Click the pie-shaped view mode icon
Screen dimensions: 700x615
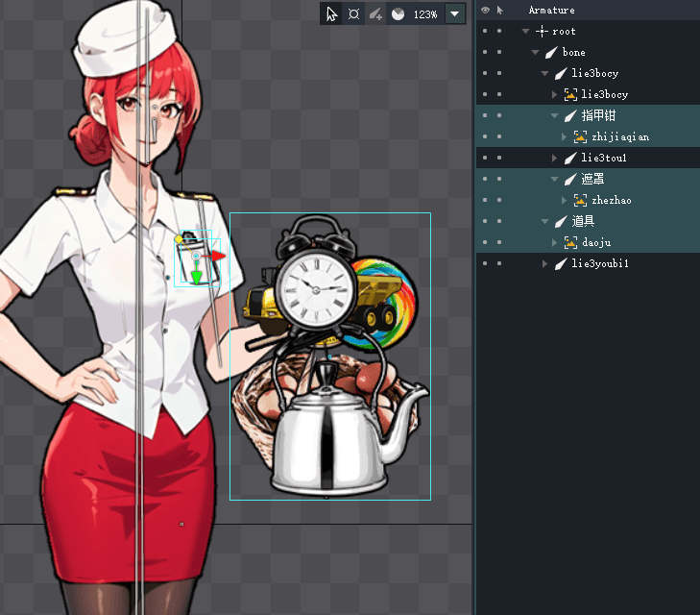coord(398,14)
